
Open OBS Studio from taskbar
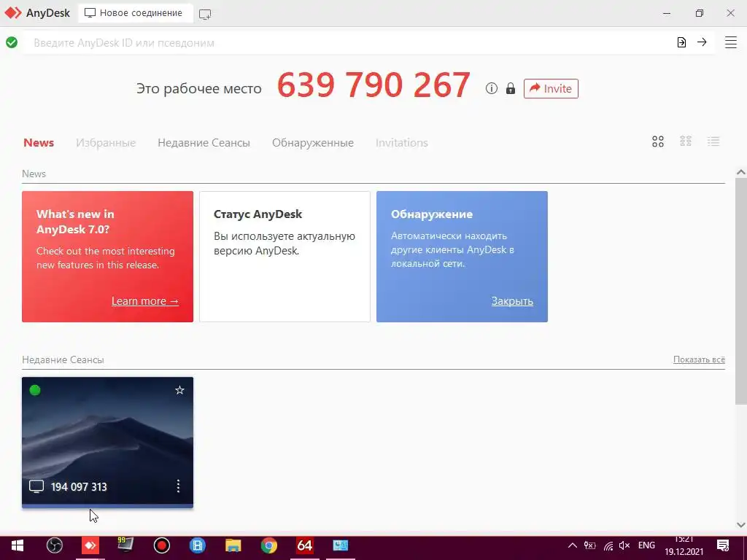tap(55, 545)
